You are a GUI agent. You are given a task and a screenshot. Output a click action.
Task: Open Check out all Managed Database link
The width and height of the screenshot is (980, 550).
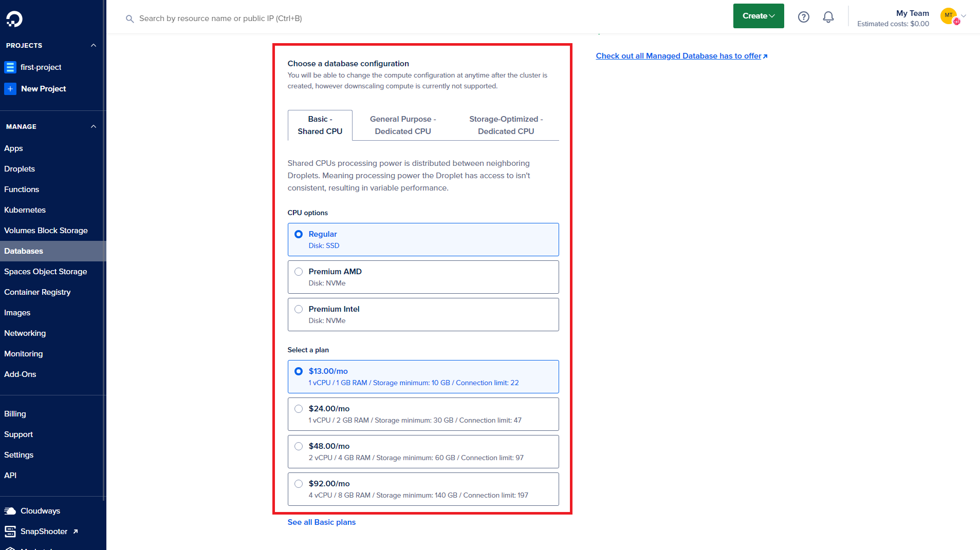[681, 56]
